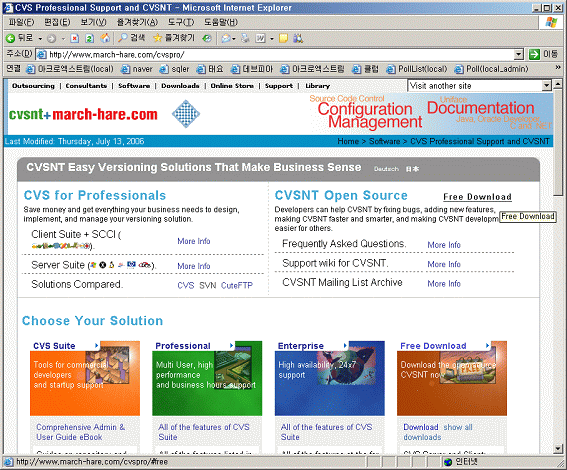Click the sqler links bar shortcut
This screenshot has height=470, width=567.
point(174,69)
